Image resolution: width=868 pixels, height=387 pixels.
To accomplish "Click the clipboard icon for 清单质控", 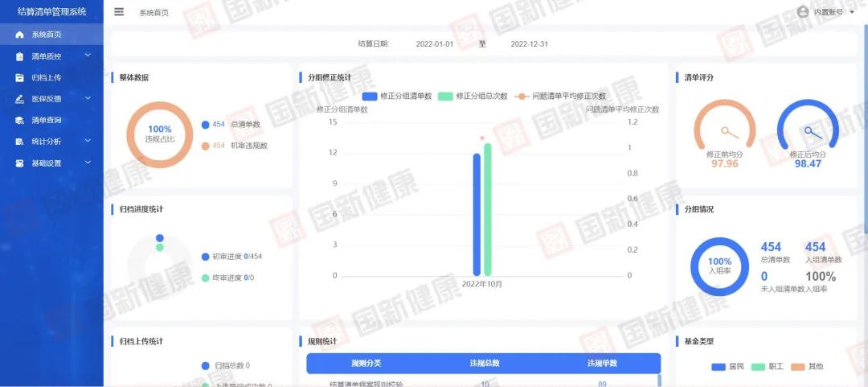I will point(19,57).
